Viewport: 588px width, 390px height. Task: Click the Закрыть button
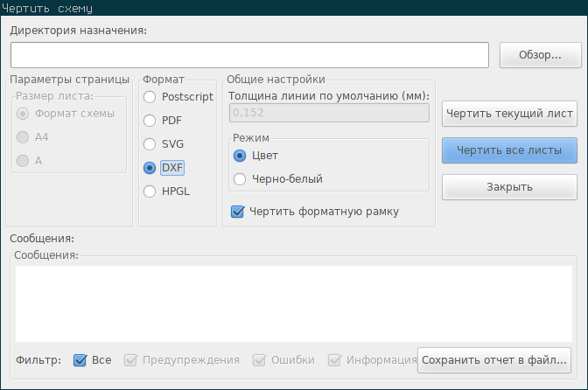(509, 187)
